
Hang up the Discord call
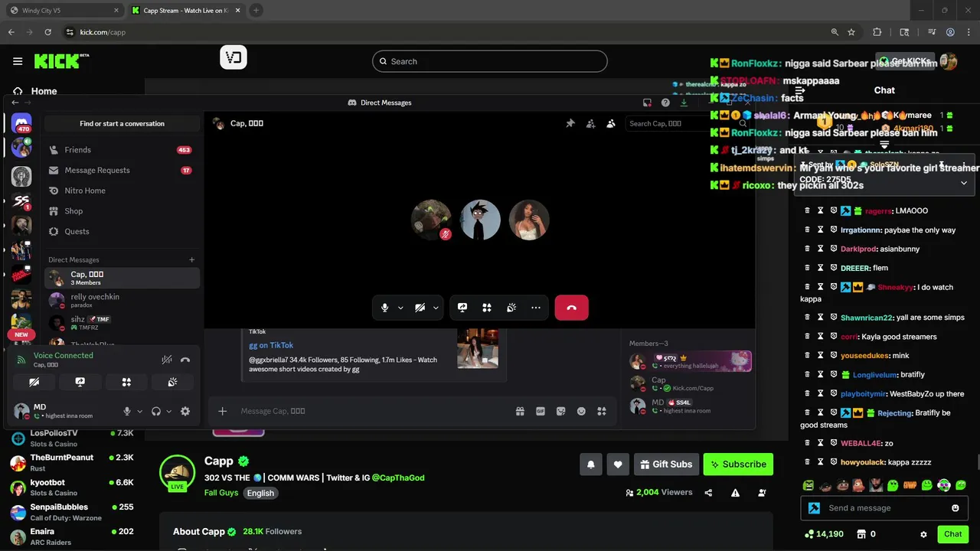pyautogui.click(x=571, y=308)
